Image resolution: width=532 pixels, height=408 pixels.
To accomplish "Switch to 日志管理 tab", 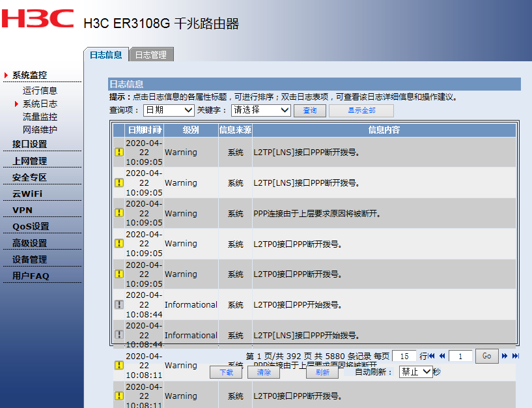I will (x=151, y=55).
